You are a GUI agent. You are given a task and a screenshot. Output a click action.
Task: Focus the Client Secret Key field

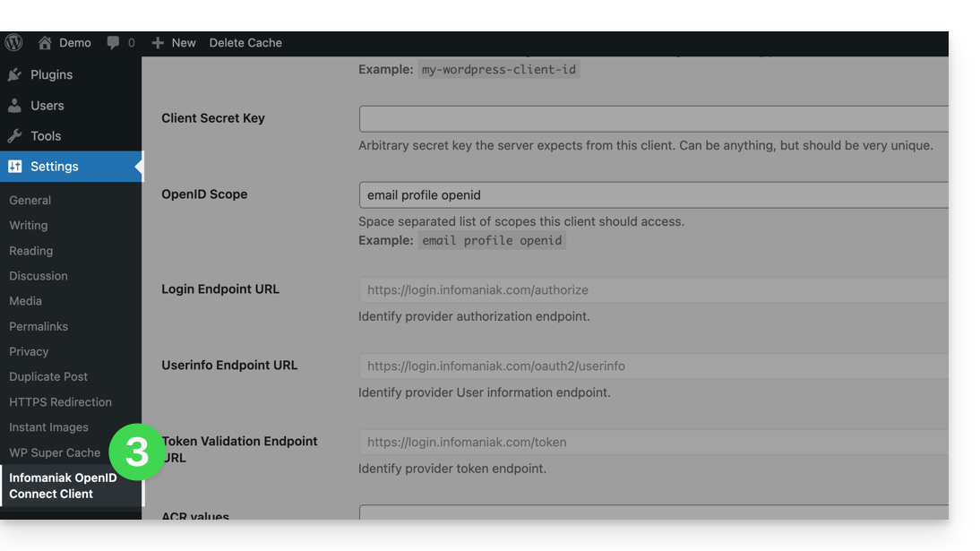point(654,119)
